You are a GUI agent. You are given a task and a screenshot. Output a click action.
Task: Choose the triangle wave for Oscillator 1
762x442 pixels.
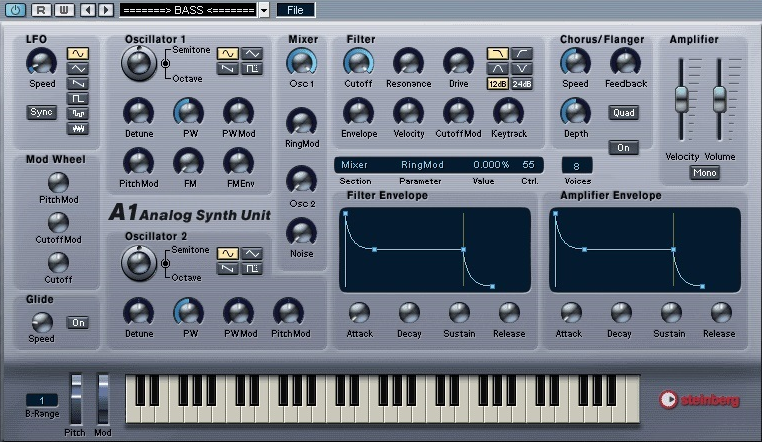coord(251,53)
